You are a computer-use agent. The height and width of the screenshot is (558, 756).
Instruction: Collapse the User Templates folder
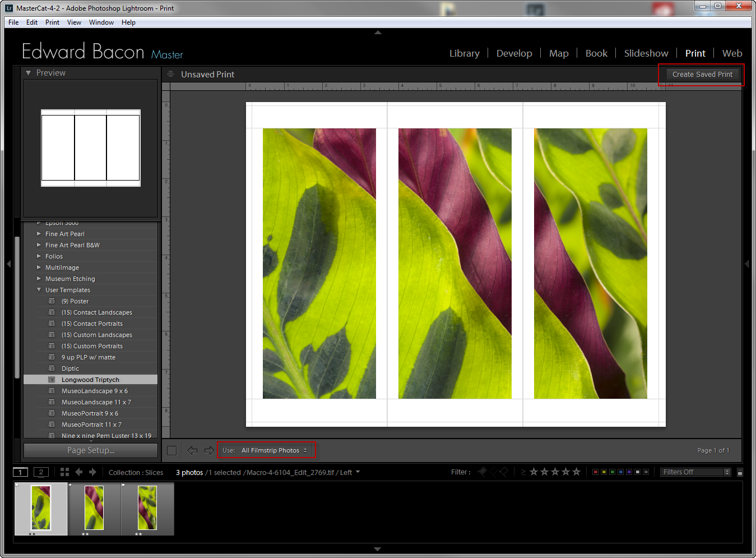[x=39, y=290]
